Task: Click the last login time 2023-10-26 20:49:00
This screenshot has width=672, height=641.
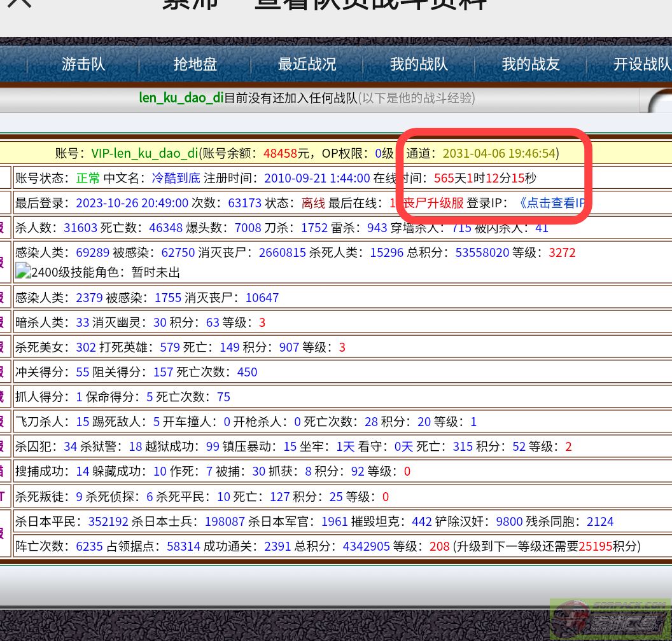Action: pos(132,203)
